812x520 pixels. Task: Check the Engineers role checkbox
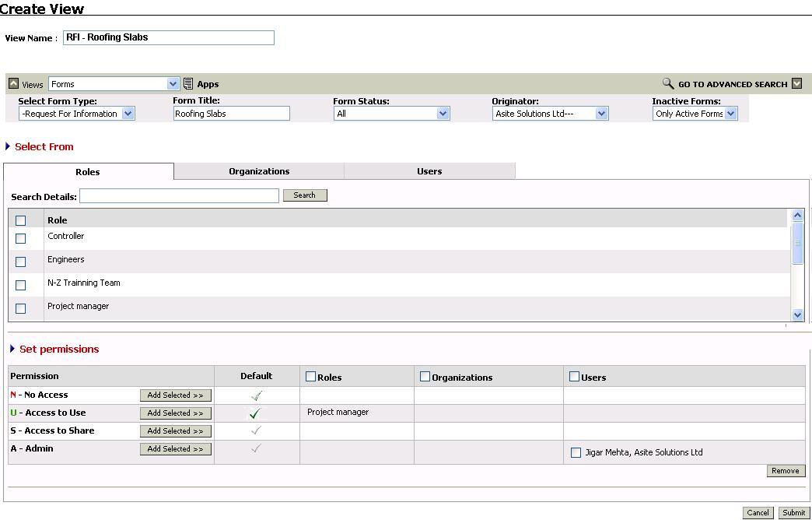(x=21, y=262)
